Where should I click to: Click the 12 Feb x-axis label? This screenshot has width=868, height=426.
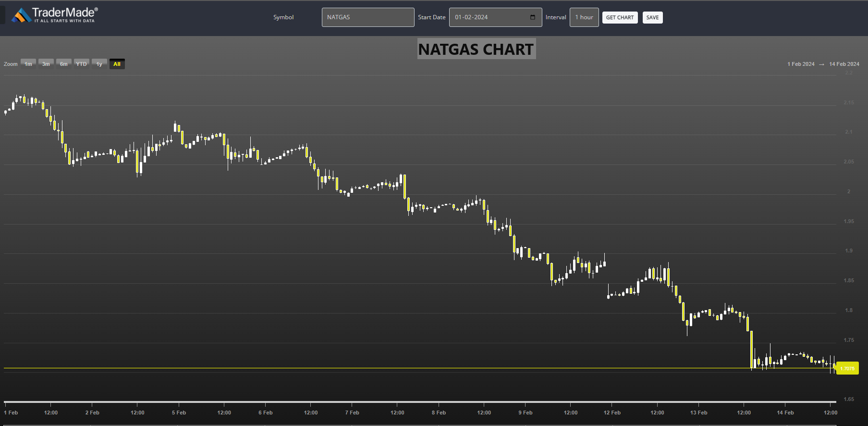click(612, 413)
